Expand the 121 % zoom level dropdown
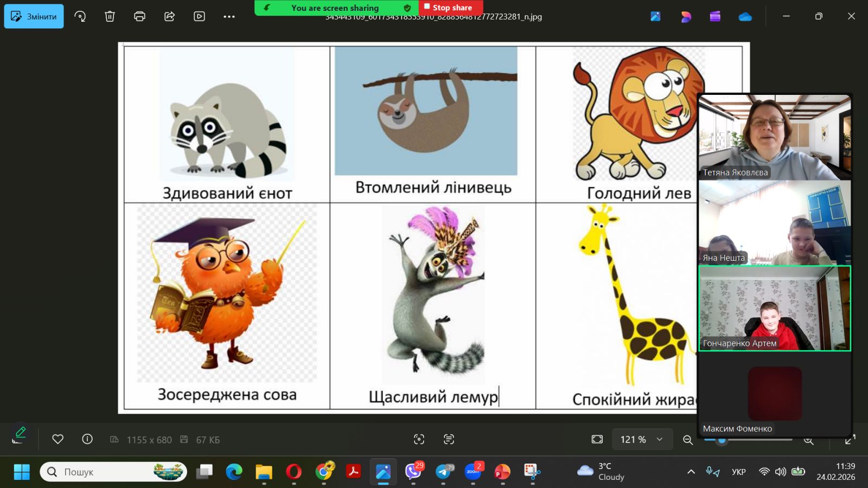This screenshot has width=868, height=488. 660,439
